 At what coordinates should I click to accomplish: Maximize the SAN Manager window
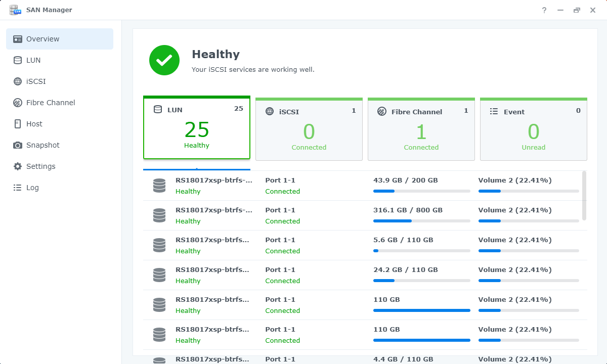pyautogui.click(x=577, y=10)
